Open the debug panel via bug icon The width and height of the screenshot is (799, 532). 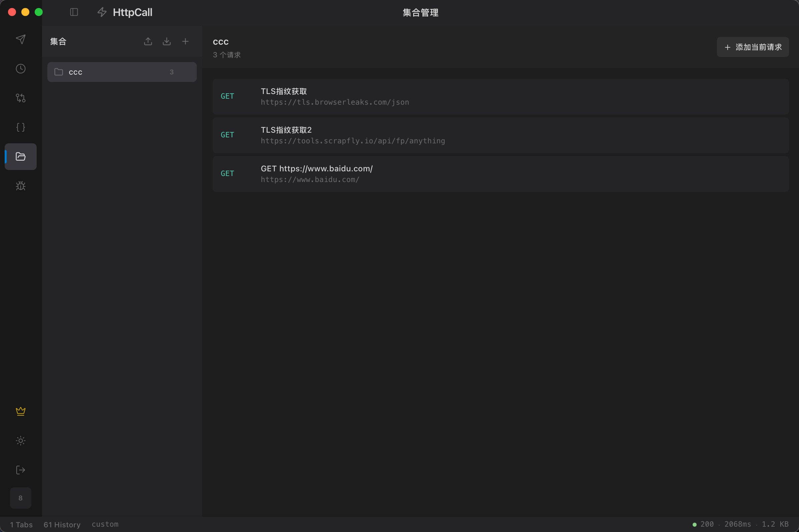[x=20, y=186]
